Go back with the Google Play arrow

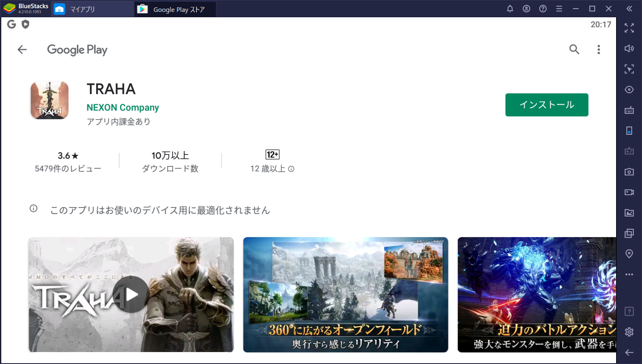tap(22, 50)
